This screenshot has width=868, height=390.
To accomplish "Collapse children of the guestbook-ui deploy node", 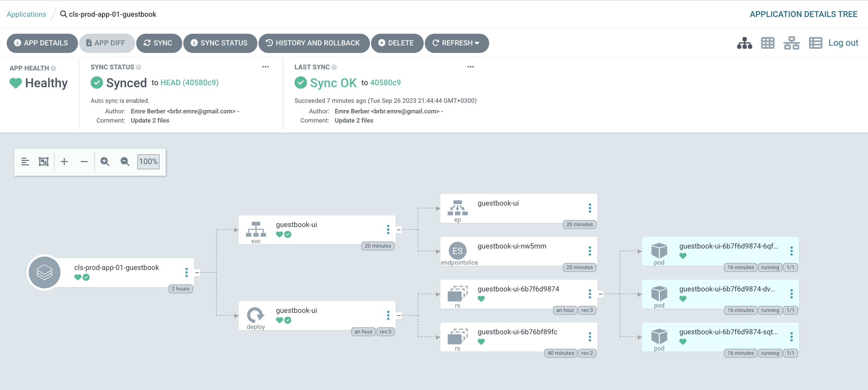I will tap(399, 316).
